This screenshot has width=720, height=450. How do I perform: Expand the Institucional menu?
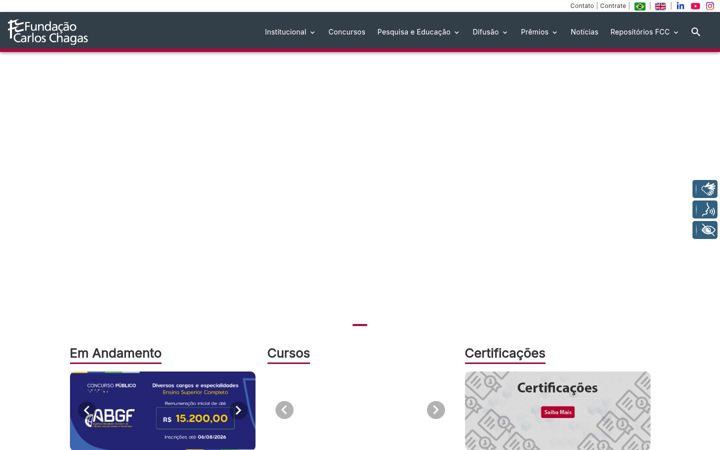pyautogui.click(x=290, y=32)
